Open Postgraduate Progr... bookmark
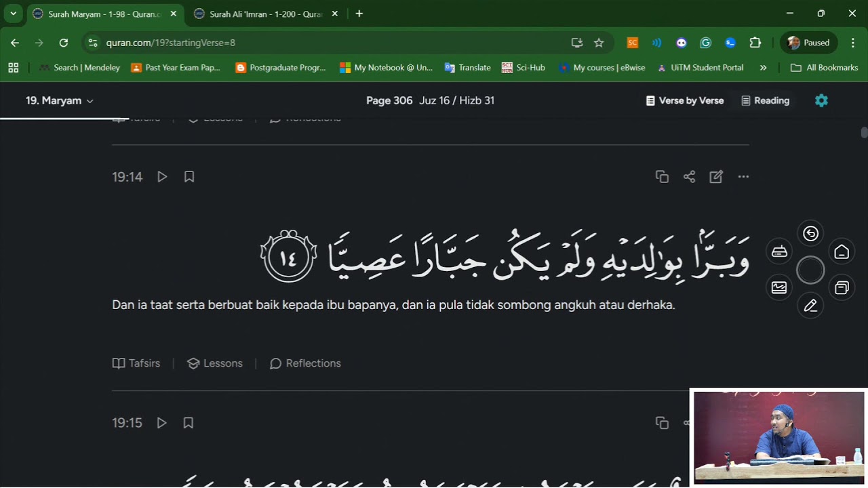 (x=281, y=68)
